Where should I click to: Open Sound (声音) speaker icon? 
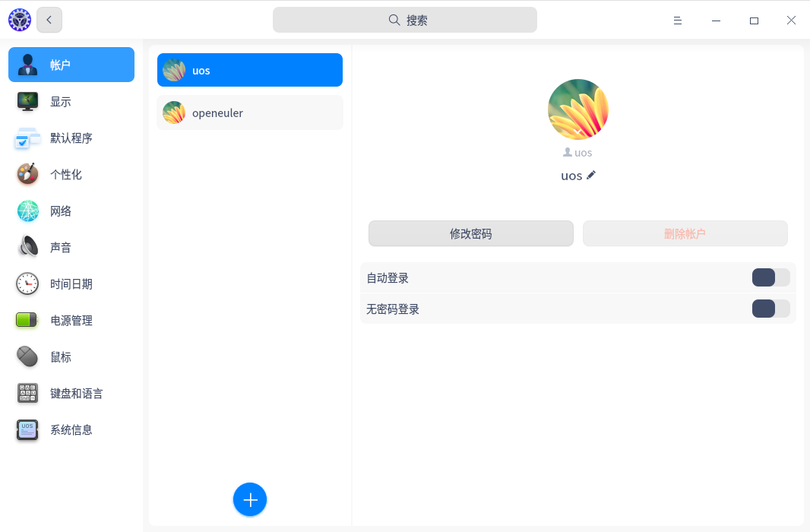click(x=28, y=248)
